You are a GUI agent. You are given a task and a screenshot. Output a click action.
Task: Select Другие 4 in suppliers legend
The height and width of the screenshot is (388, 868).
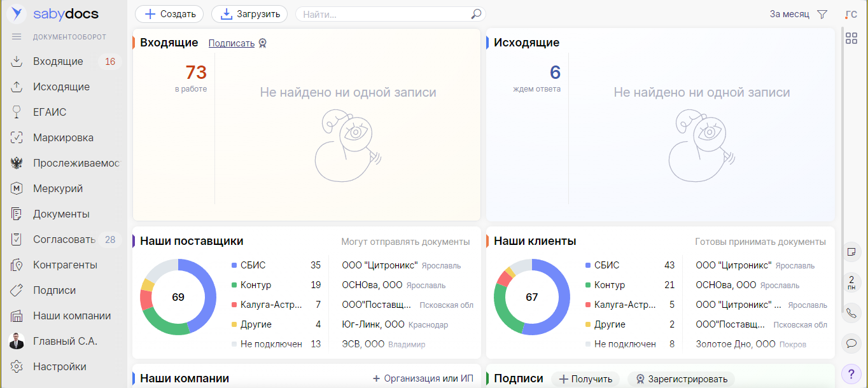click(x=276, y=324)
